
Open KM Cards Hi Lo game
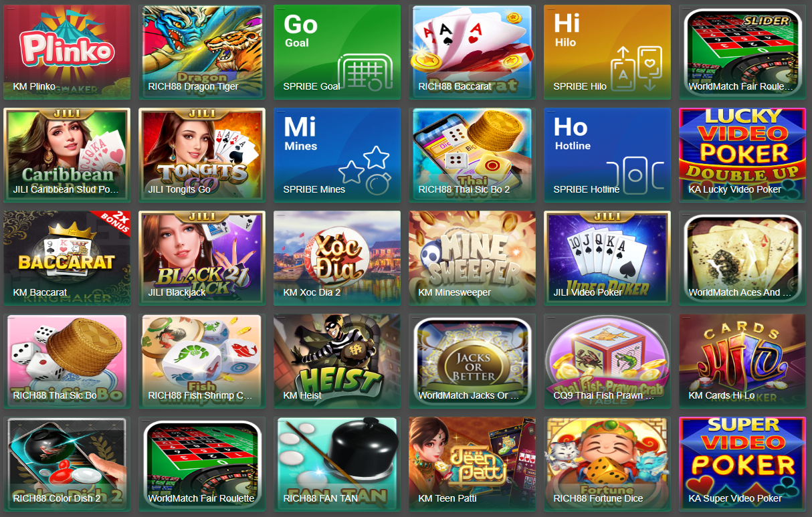click(x=742, y=361)
